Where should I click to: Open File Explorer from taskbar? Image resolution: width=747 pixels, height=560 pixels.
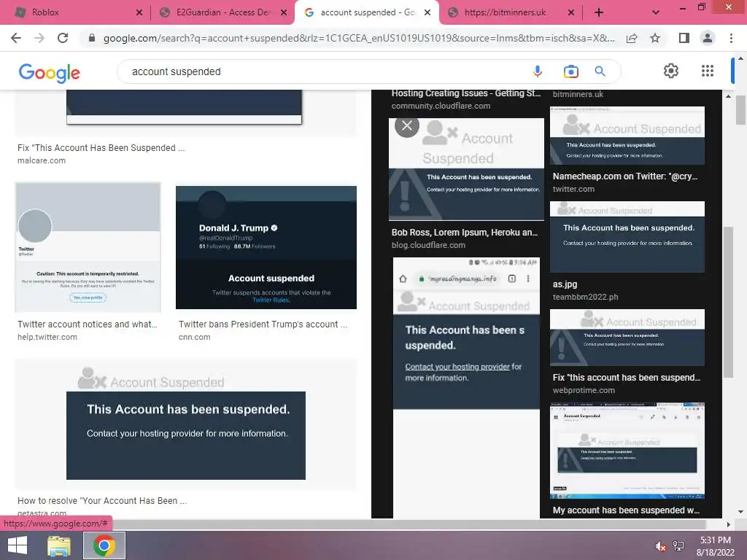point(59,545)
